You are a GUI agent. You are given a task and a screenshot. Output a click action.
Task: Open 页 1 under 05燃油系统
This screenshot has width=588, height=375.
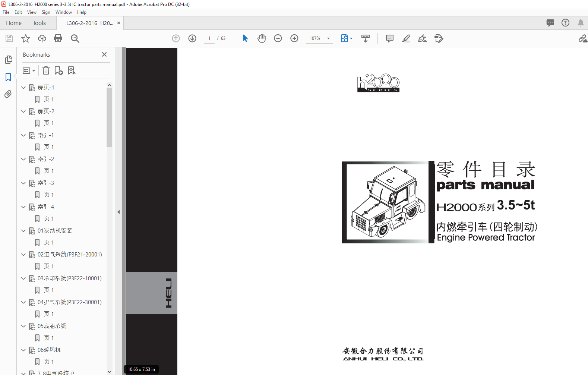(x=49, y=338)
